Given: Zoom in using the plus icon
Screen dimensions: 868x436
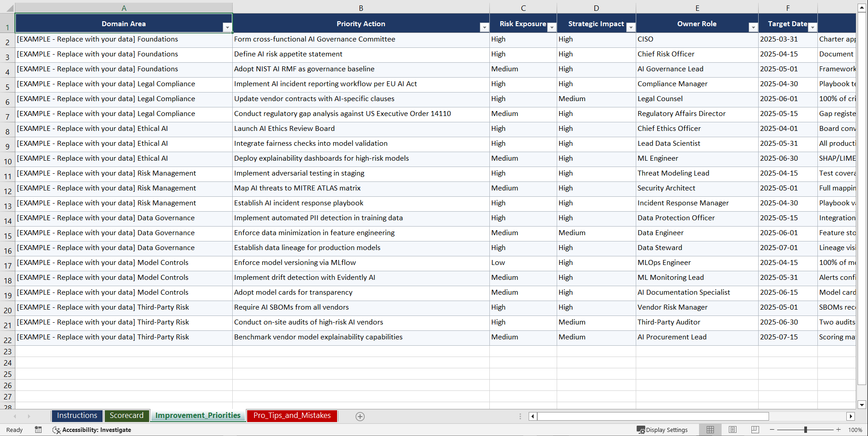Looking at the screenshot, I should point(839,430).
